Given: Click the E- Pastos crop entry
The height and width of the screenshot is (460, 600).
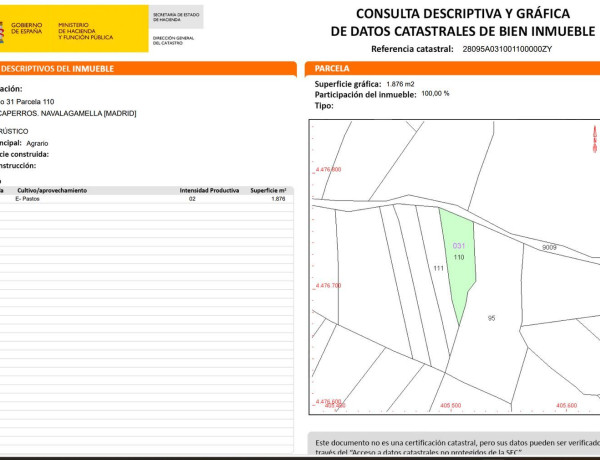Looking at the screenshot, I should 27,199.
